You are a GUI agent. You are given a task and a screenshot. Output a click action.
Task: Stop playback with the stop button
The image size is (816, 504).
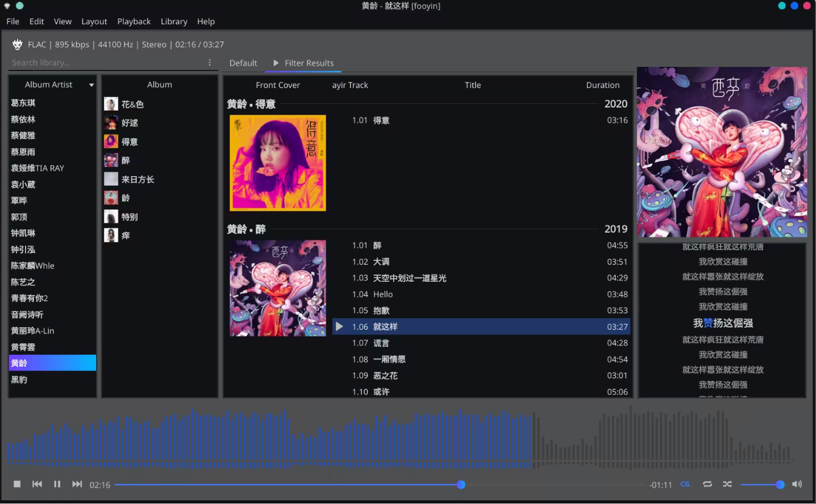pos(17,484)
